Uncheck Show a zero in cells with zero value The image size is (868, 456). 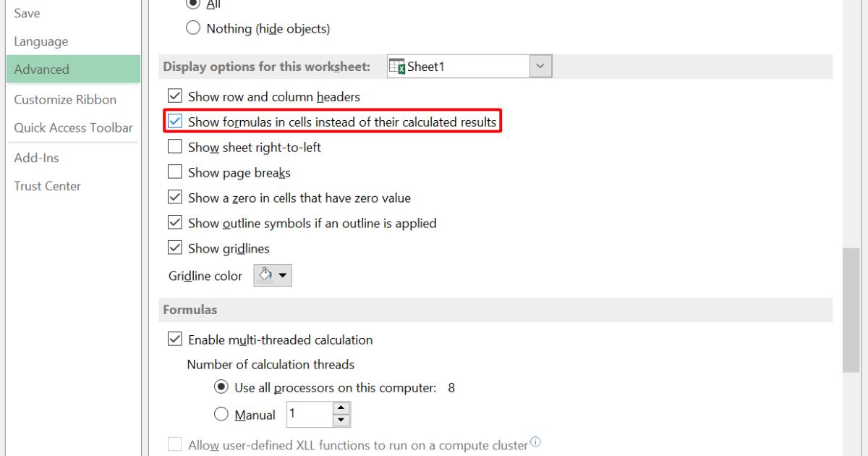click(x=174, y=198)
